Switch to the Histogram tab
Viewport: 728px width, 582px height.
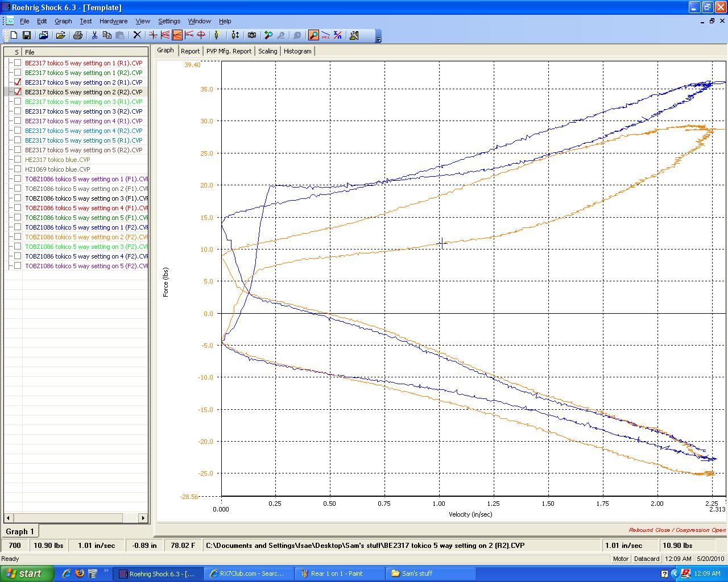(297, 51)
